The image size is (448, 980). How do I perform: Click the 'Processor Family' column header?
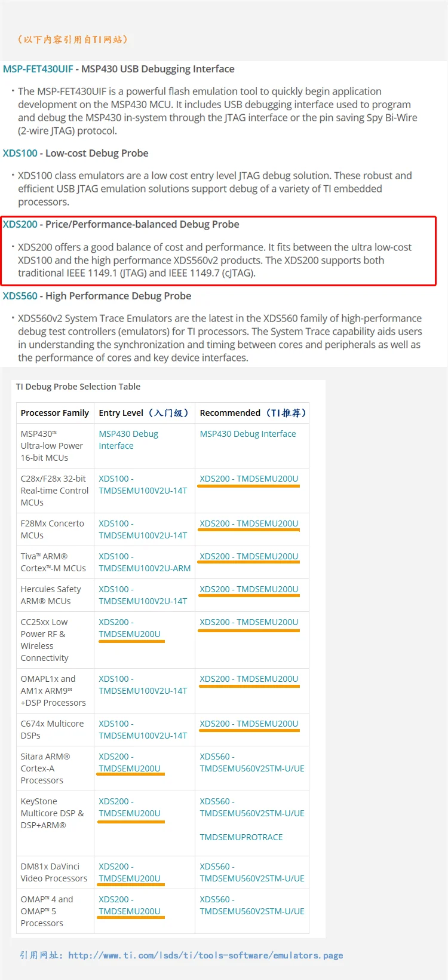click(55, 413)
